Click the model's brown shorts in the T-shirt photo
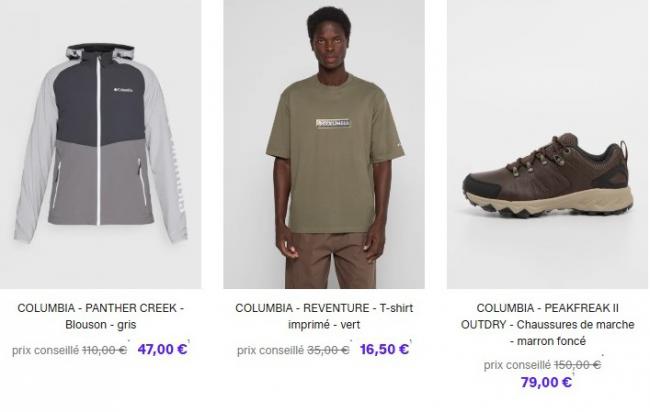650x412 pixels. point(330,260)
